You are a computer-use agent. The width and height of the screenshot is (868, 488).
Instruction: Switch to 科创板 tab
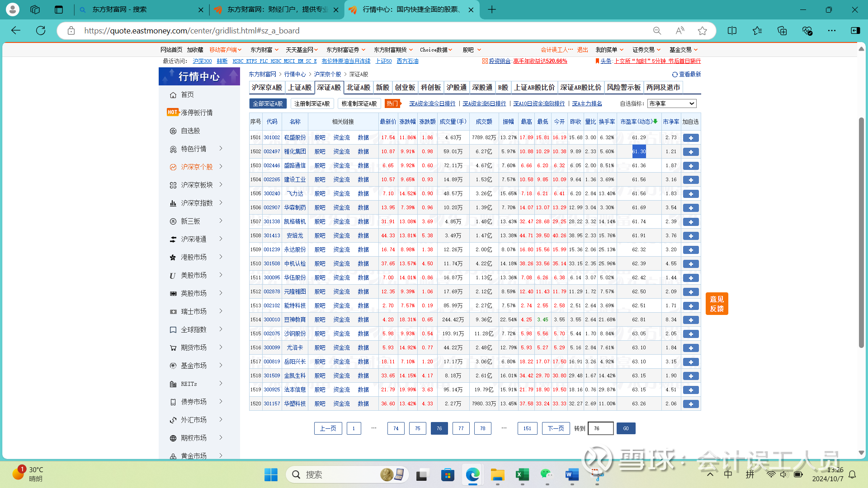pyautogui.click(x=431, y=88)
